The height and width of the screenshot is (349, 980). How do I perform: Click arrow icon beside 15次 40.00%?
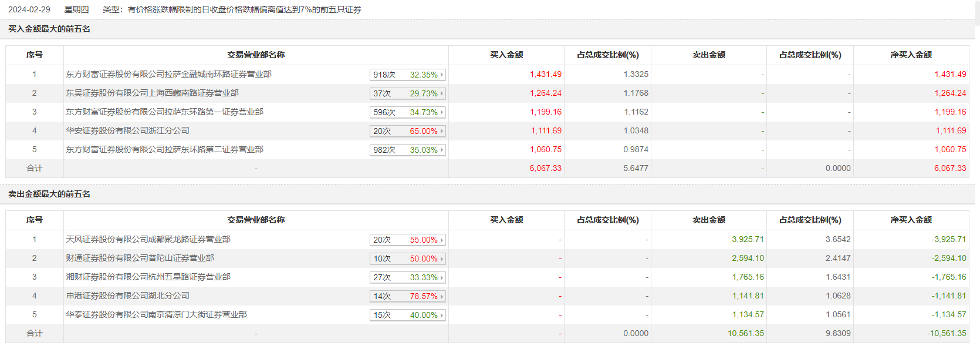click(442, 315)
